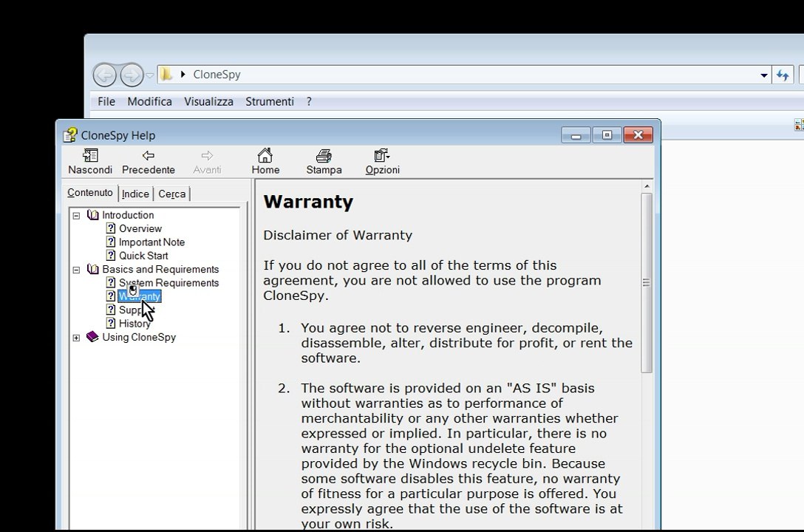Click the Using CloneSpy closed book icon

(92, 337)
